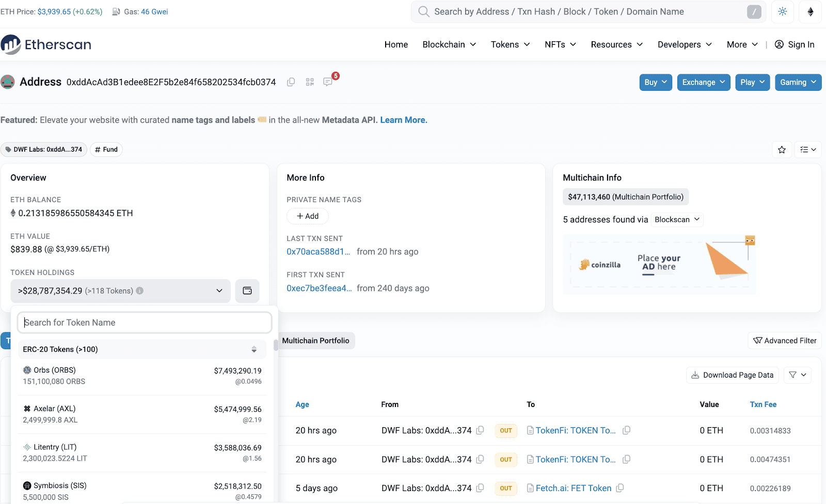Click the Axelar token icon
The height and width of the screenshot is (504, 826).
click(27, 409)
